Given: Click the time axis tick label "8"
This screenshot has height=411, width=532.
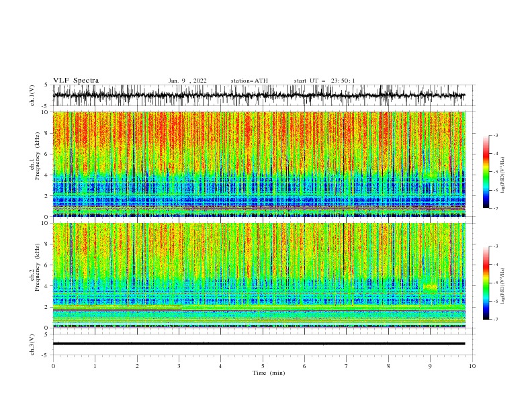Looking at the screenshot, I should pyautogui.click(x=388, y=366).
